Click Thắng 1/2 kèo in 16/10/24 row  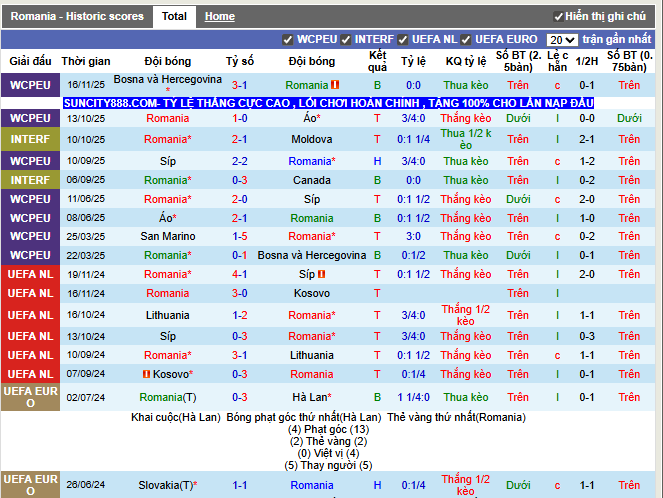pos(466,315)
